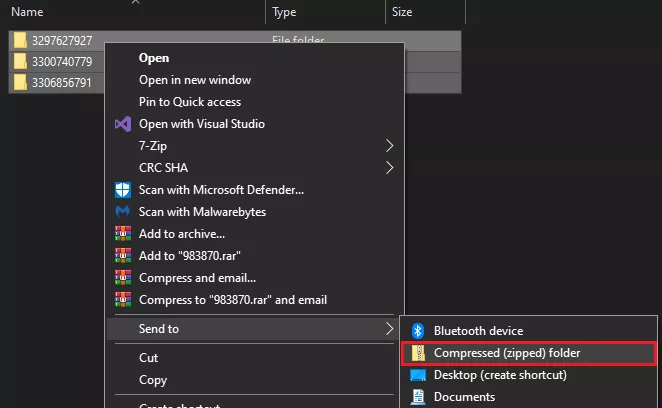662x408 pixels.
Task: Expand the Send to submenu arrow
Action: 389,329
